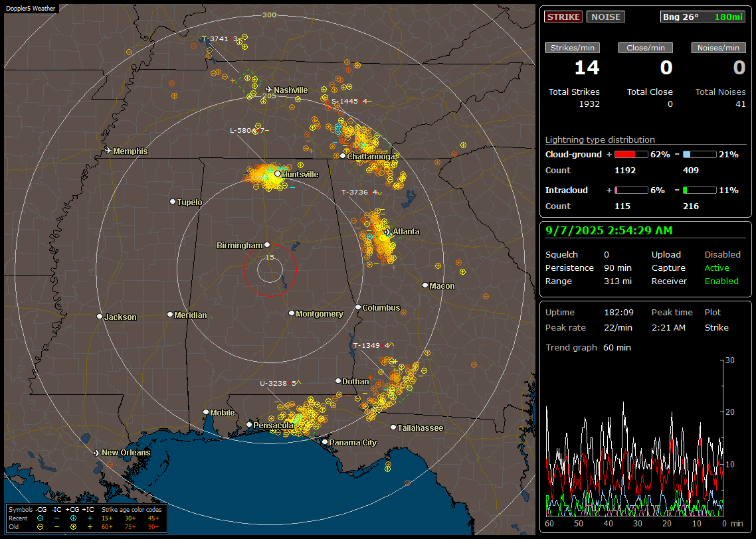Click the Peak time value 2:21 AM
Viewport: 756px width, 539px height.
click(668, 327)
